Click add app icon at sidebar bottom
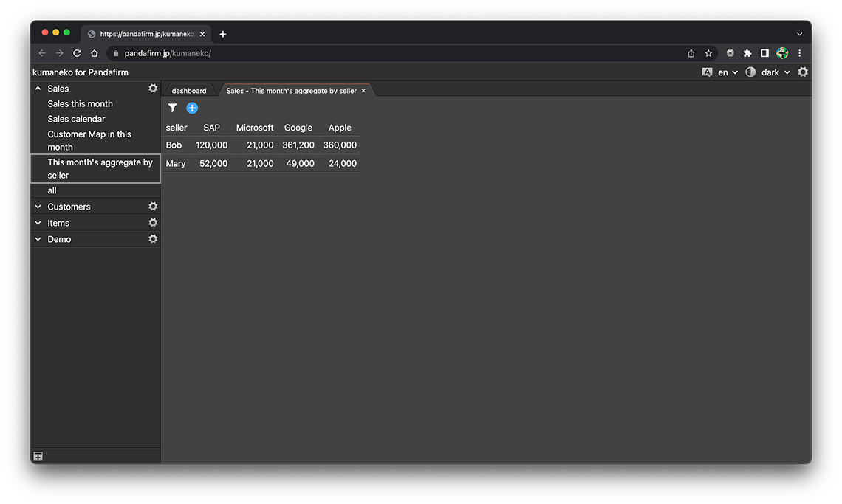The height and width of the screenshot is (504, 842). click(x=38, y=457)
